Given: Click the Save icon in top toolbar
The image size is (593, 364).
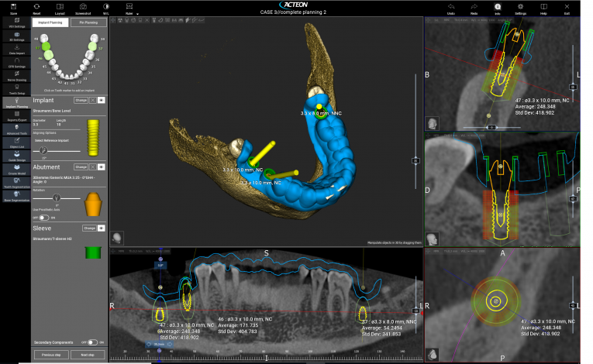Looking at the screenshot, I should (x=13, y=8).
